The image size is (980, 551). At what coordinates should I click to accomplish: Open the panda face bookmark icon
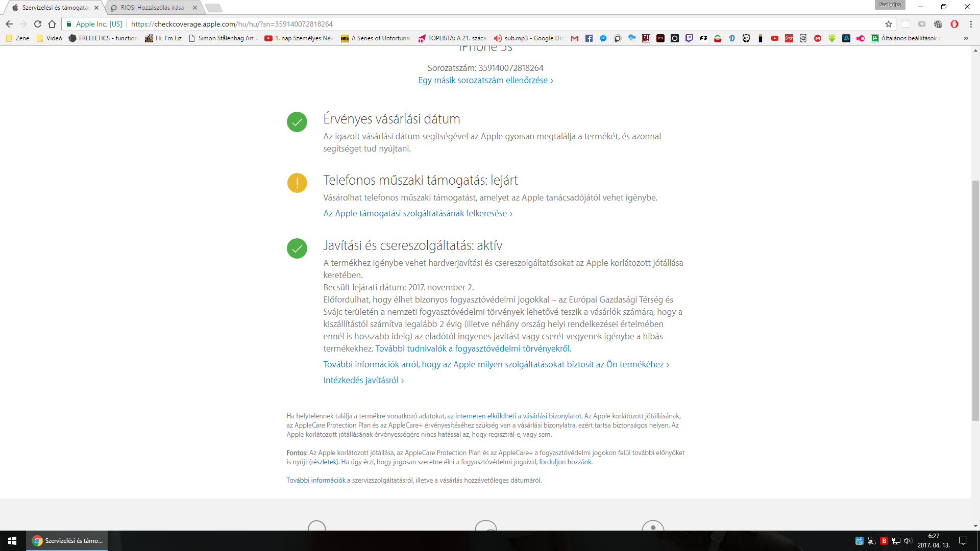(746, 38)
